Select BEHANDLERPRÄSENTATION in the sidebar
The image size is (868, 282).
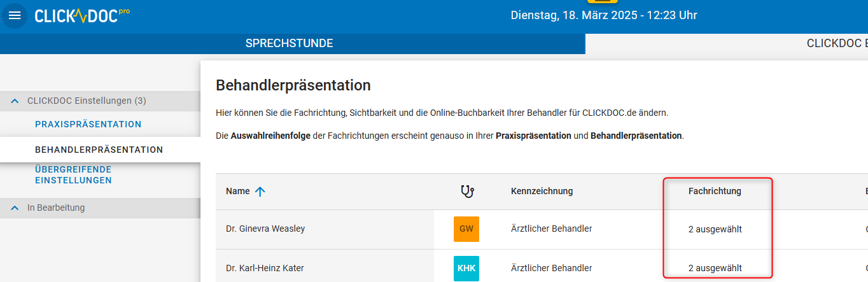[x=99, y=150]
